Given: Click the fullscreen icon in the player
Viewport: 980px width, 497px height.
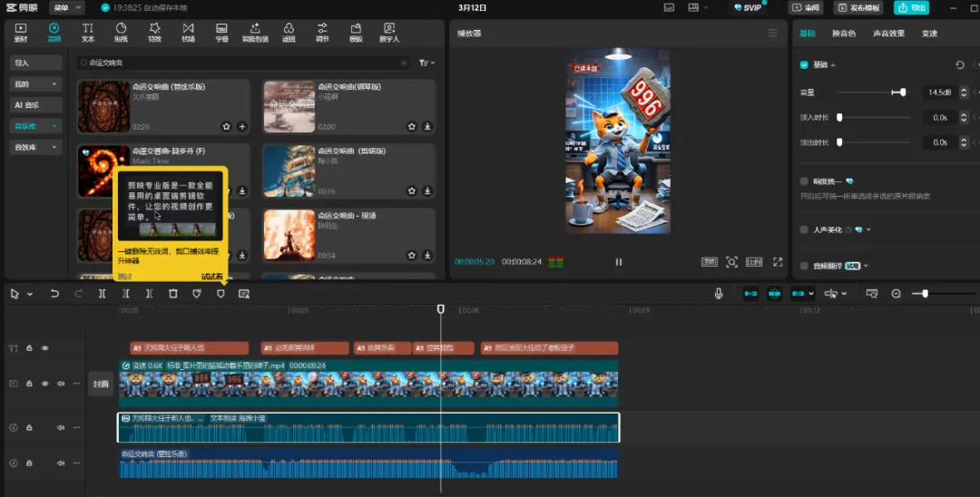Looking at the screenshot, I should tap(778, 262).
